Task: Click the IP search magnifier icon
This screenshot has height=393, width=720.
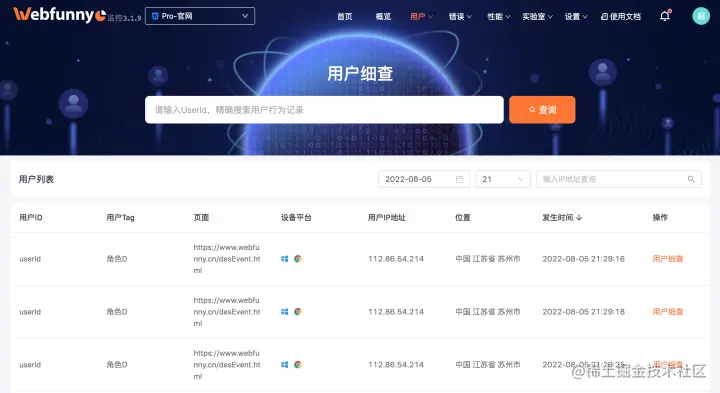Action: tap(691, 179)
